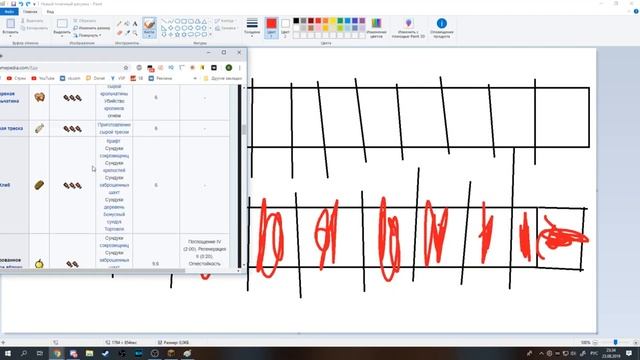The width and height of the screenshot is (640, 360).
Task: Open the Other bookmarks folder in browser
Action: [x=222, y=78]
